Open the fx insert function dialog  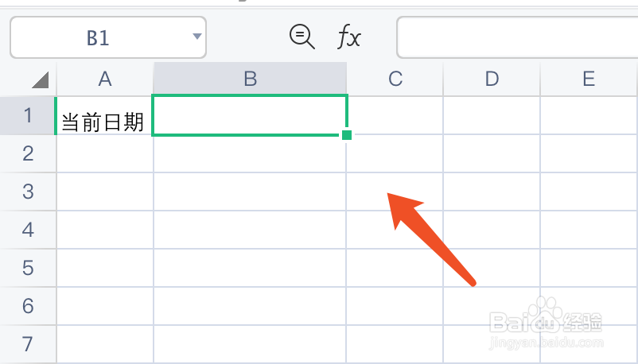coord(349,37)
